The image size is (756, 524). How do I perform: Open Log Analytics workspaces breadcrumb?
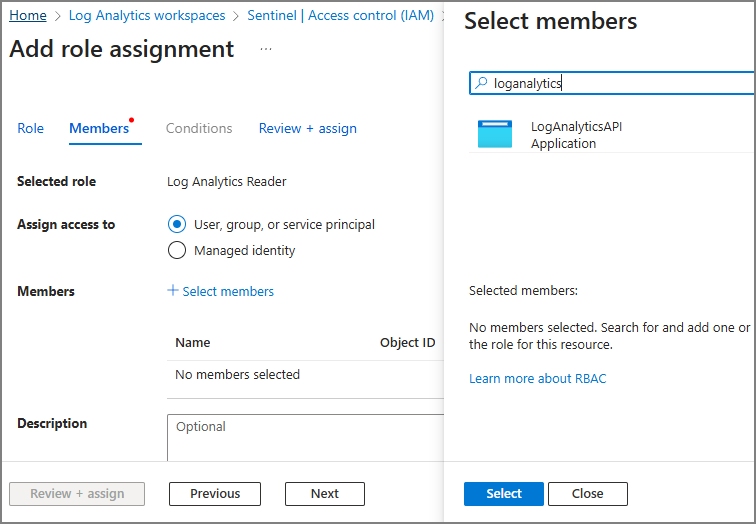[147, 15]
